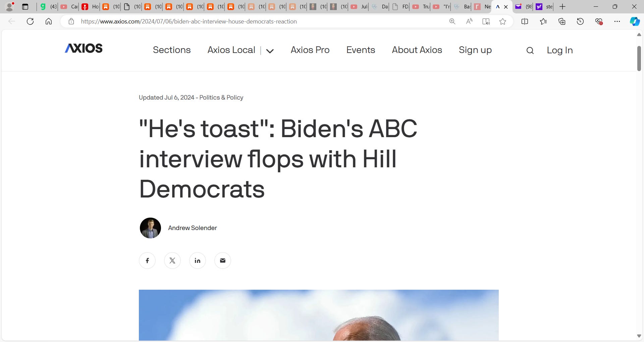Open Axios Local in the navigation
Image resolution: width=644 pixels, height=342 pixels.
click(x=231, y=50)
